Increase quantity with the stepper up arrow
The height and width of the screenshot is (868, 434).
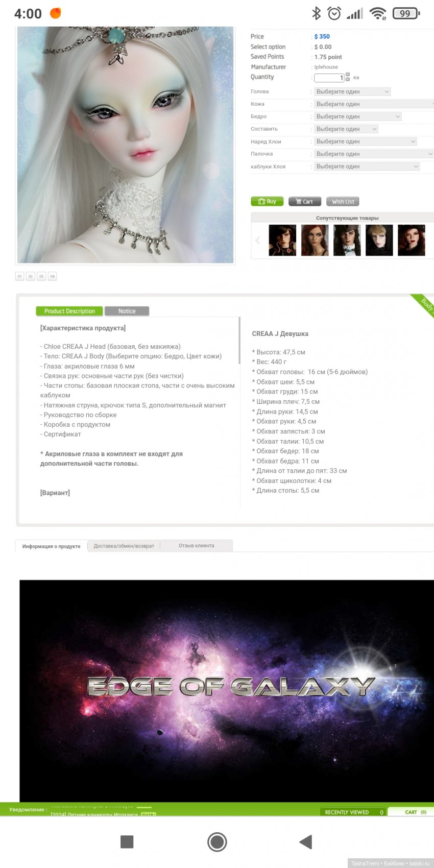click(348, 75)
